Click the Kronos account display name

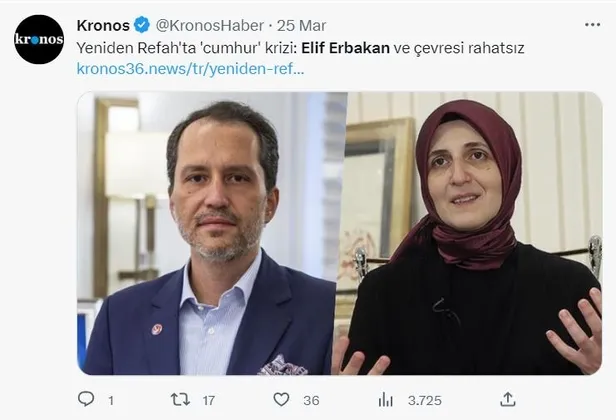(x=103, y=26)
